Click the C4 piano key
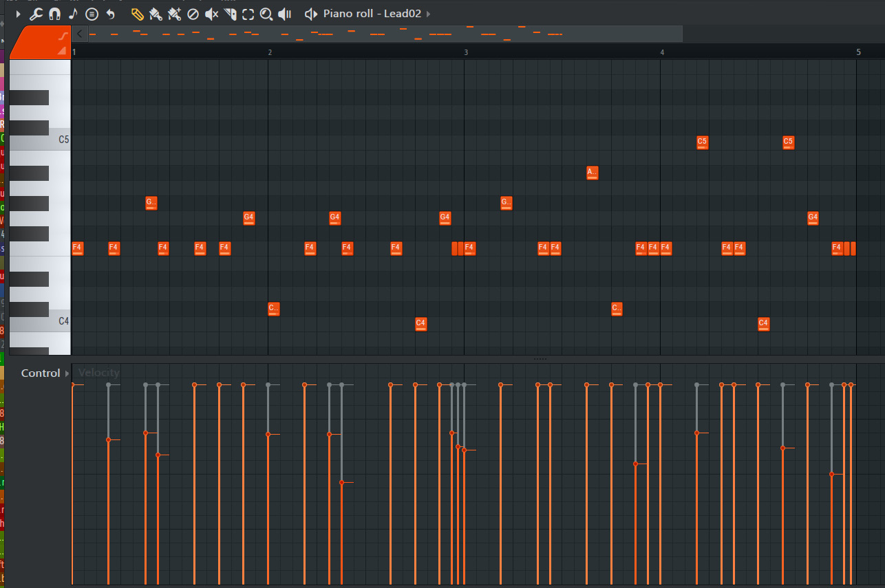This screenshot has height=588, width=885. (41, 320)
